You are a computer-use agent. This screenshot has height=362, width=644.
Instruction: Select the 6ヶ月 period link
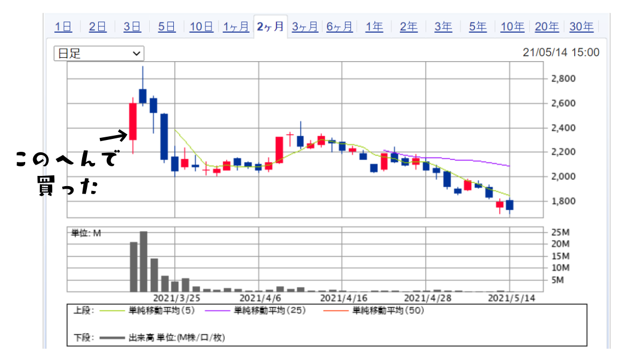pos(339,26)
